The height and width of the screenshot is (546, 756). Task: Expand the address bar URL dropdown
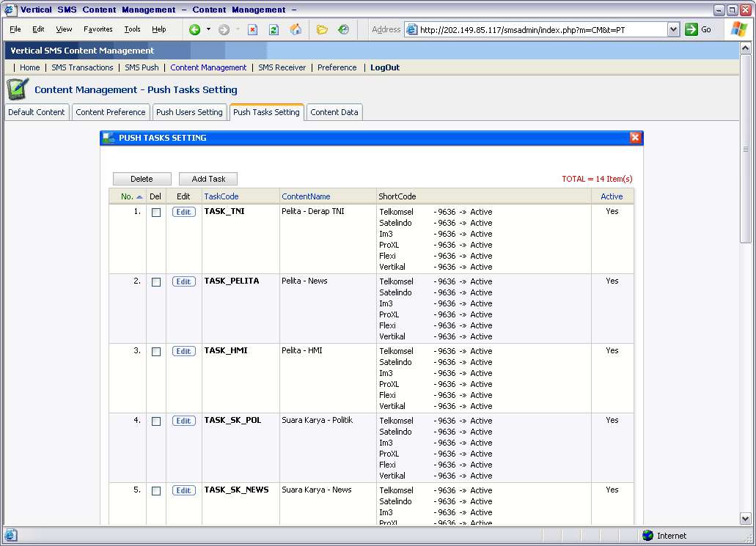pyautogui.click(x=673, y=29)
